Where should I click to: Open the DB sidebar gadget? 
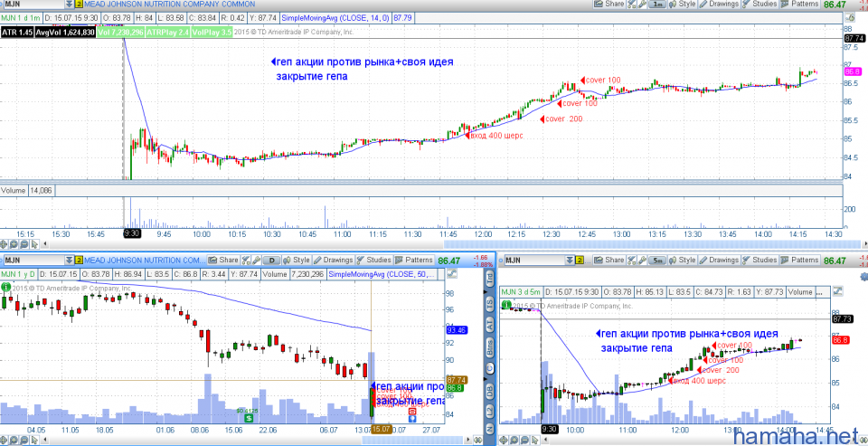coord(489,390)
